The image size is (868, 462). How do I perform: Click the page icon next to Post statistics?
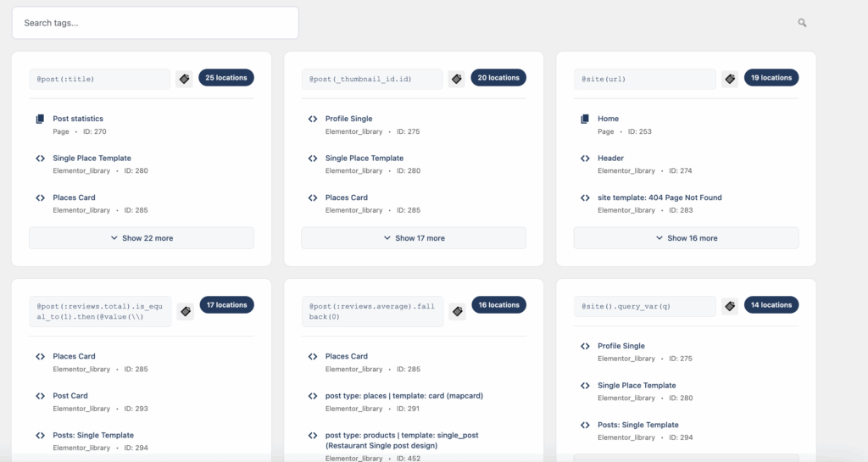[40, 120]
